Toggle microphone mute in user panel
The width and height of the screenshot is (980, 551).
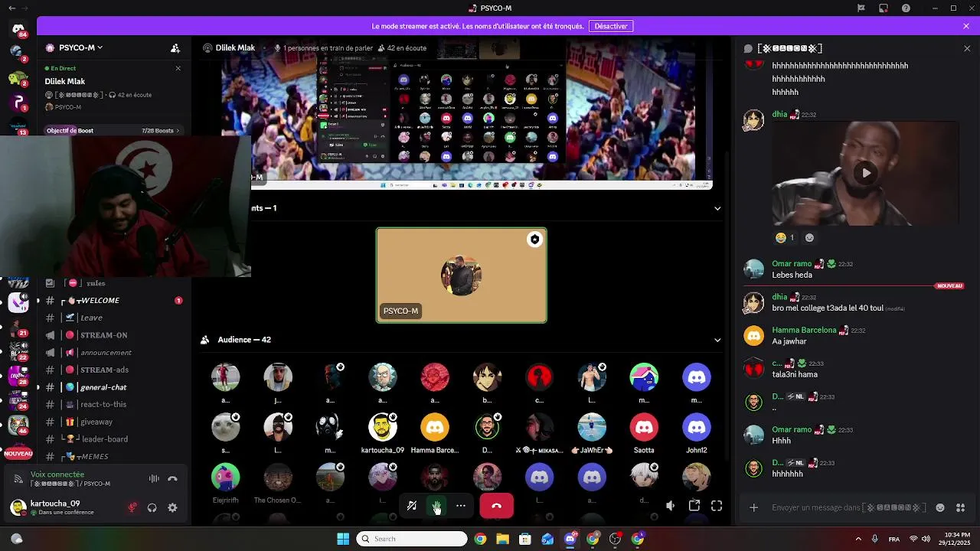pos(132,507)
